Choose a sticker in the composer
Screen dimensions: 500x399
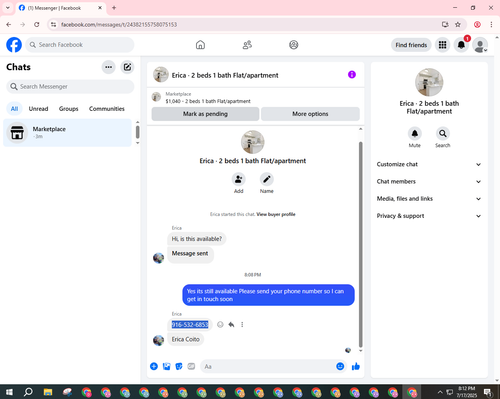pos(179,366)
